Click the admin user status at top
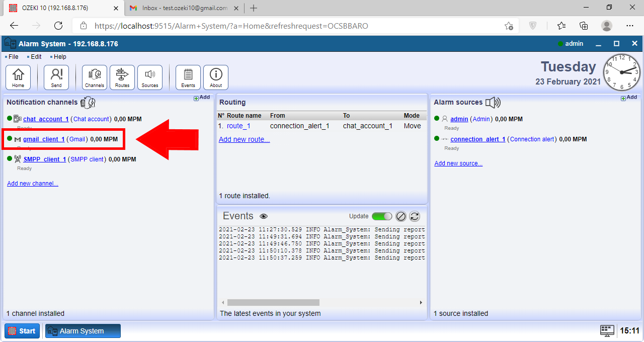644x342 pixels. click(571, 44)
